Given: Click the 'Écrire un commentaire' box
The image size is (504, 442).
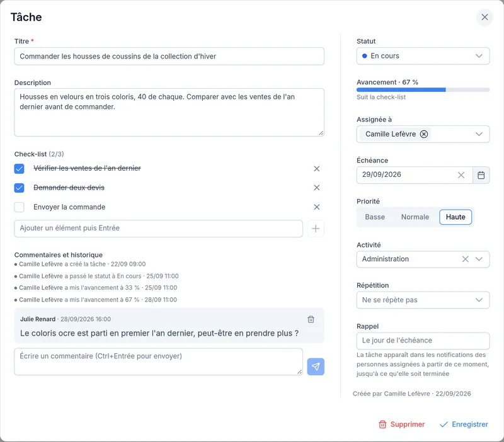Looking at the screenshot, I should tap(159, 361).
